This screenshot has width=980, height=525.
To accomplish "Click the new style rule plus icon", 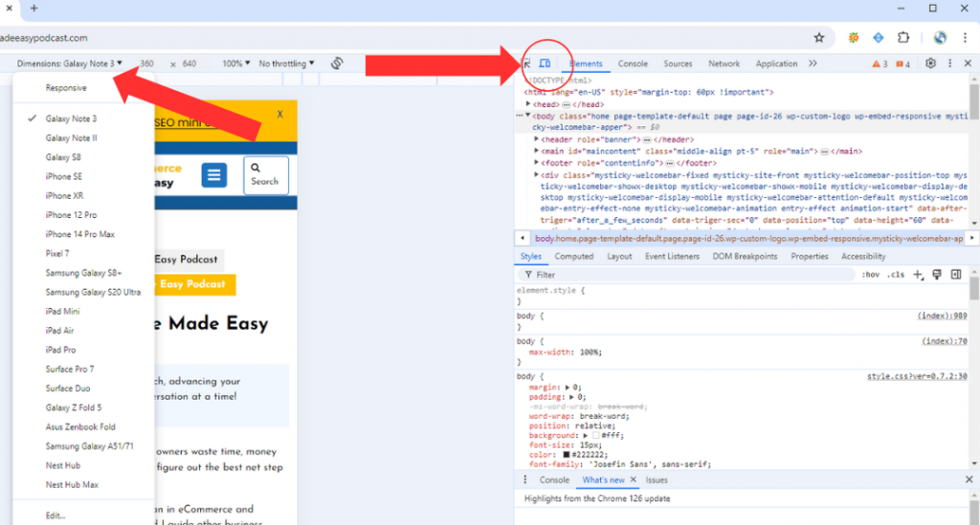I will (x=918, y=274).
